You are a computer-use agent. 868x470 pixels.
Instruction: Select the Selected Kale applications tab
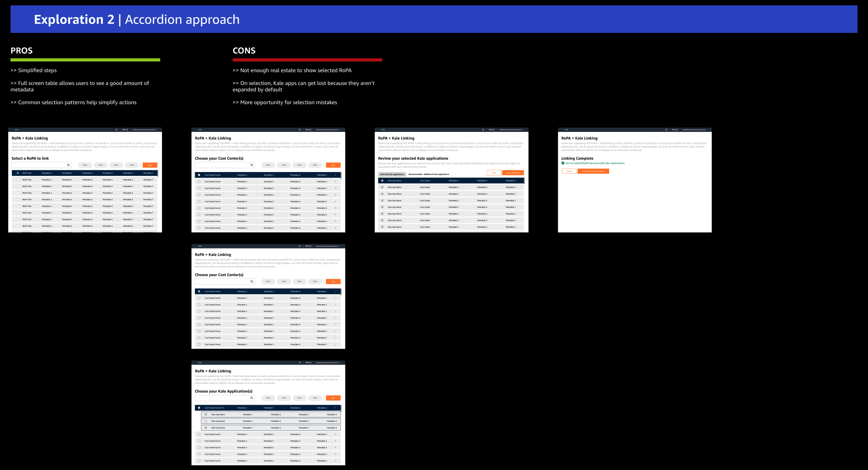(392, 174)
